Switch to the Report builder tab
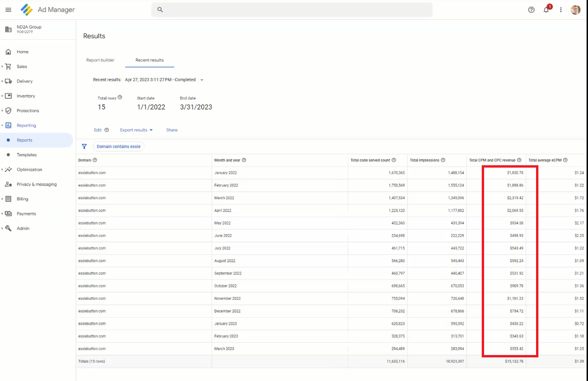Viewport: 588px width, 381px height. pos(101,60)
